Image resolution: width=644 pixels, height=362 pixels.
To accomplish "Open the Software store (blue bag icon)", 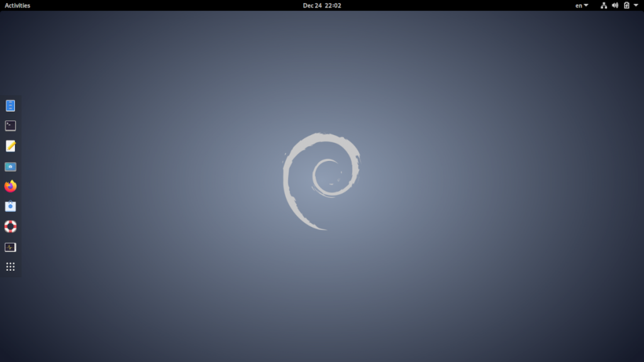I will [x=10, y=206].
